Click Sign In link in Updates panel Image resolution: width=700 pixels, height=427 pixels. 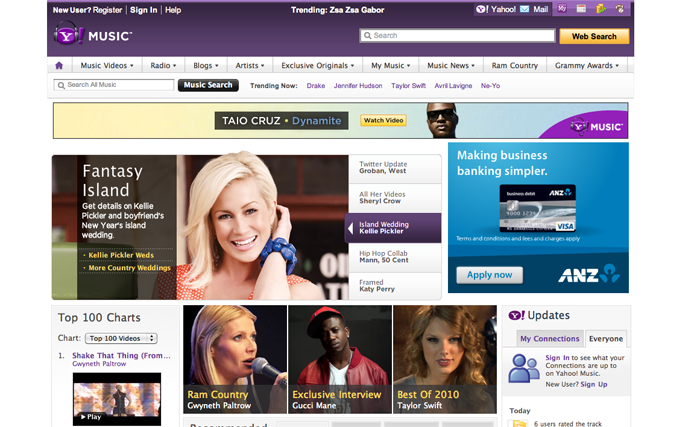(x=557, y=358)
